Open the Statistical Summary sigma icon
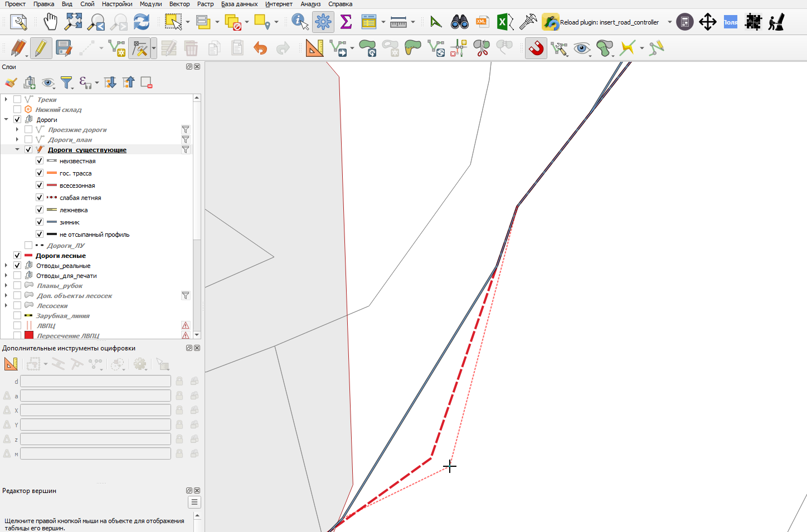 (x=346, y=22)
